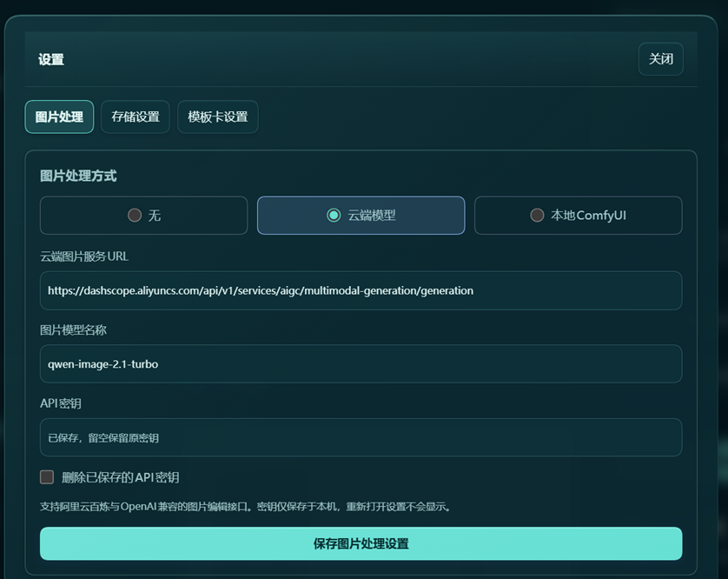Click the 图片模型名称 label
The width and height of the screenshot is (728, 579).
click(73, 330)
